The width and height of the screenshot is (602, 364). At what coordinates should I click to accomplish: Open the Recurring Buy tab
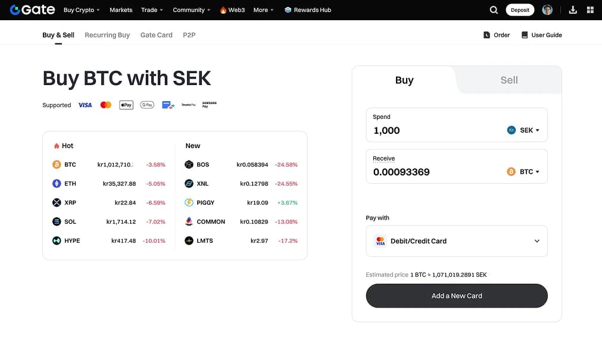107,35
